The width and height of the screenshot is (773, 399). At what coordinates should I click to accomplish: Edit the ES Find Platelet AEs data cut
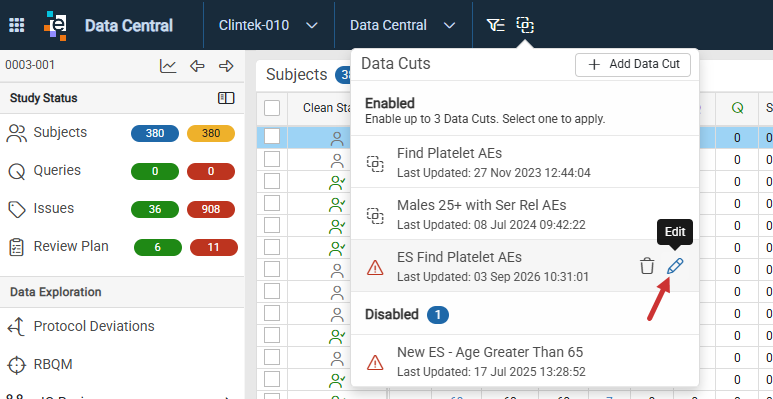coord(675,266)
